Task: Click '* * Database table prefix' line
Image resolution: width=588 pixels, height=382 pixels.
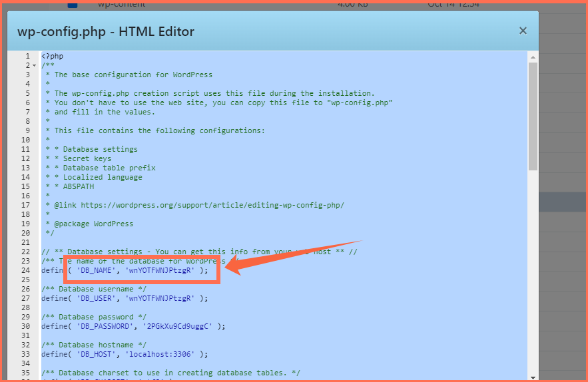Action: pos(101,168)
